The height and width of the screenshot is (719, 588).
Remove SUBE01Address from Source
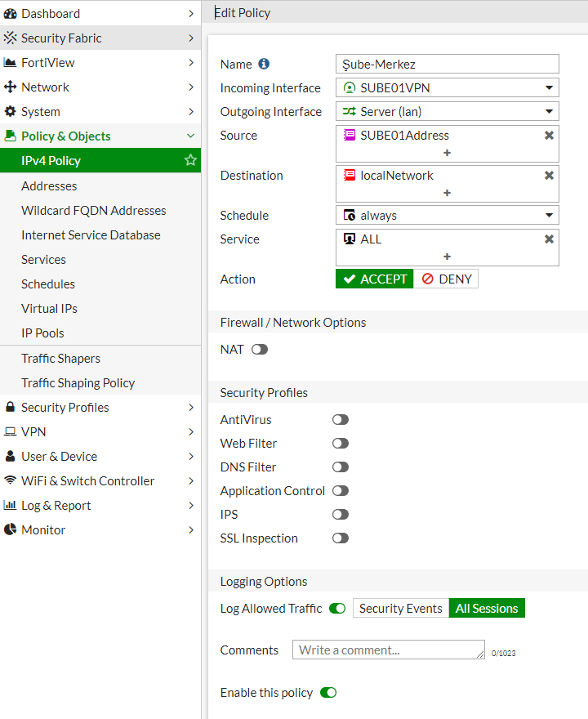[x=549, y=136]
